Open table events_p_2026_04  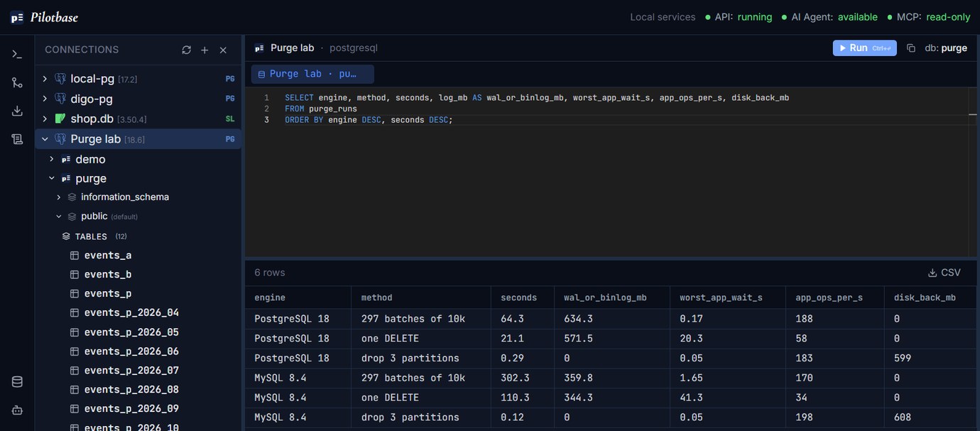pos(131,312)
